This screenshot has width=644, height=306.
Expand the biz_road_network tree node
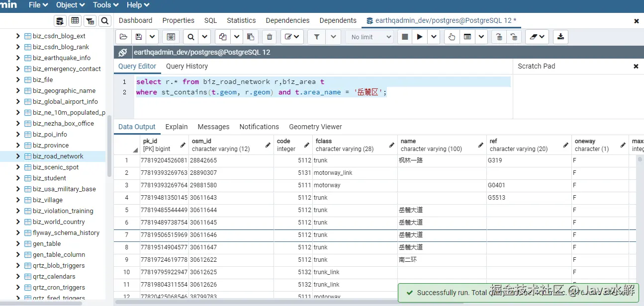coord(18,156)
